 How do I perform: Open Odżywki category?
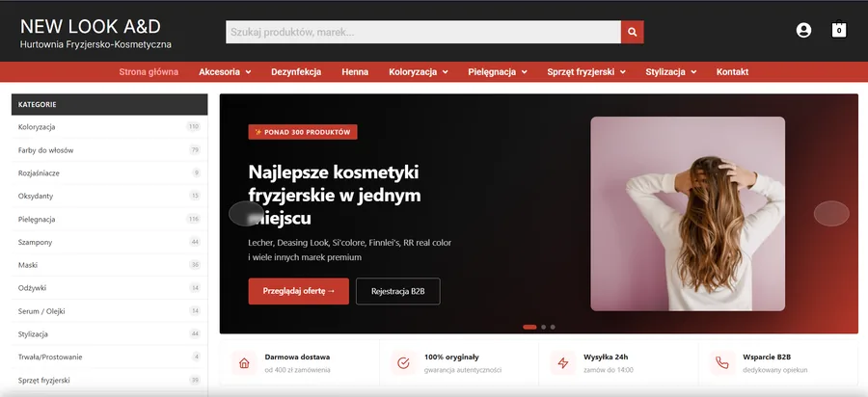click(110, 288)
